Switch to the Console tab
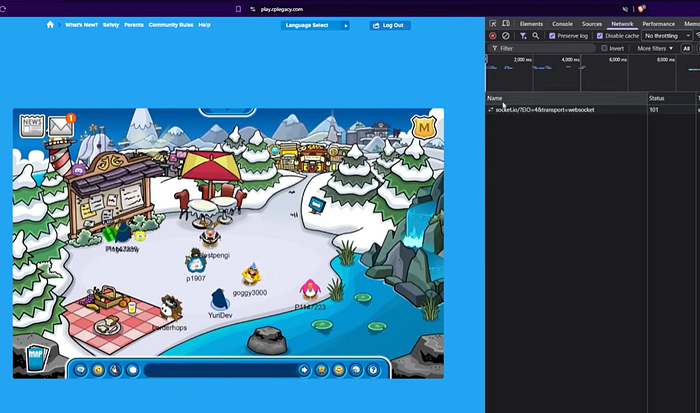Viewport: 700px width, 413px height. (562, 24)
